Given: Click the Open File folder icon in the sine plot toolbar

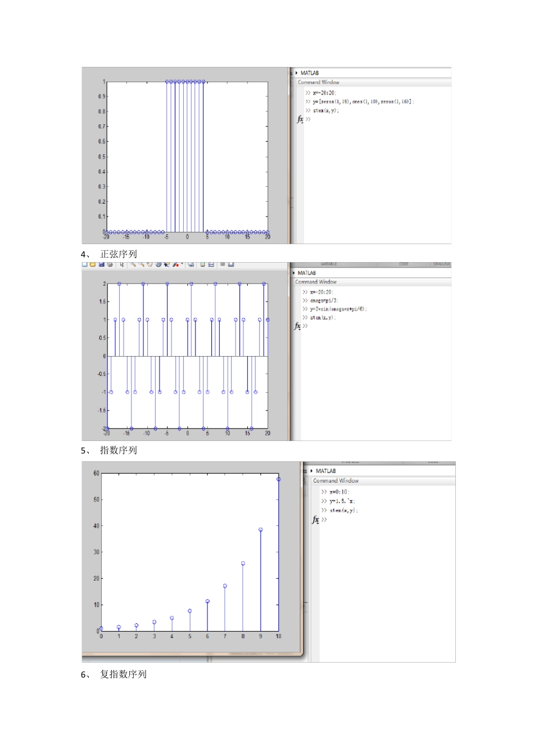Looking at the screenshot, I should 93,264.
